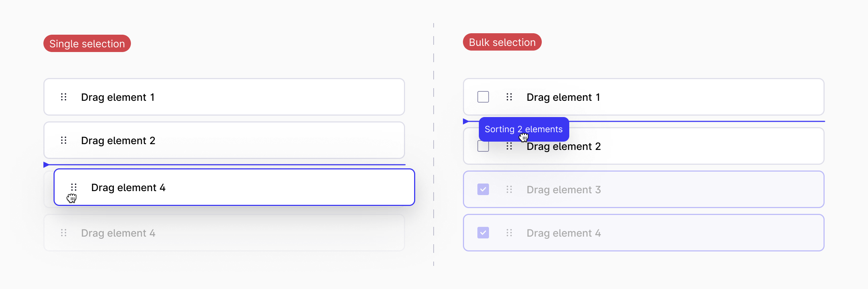Click the Bulk selection label

point(502,42)
